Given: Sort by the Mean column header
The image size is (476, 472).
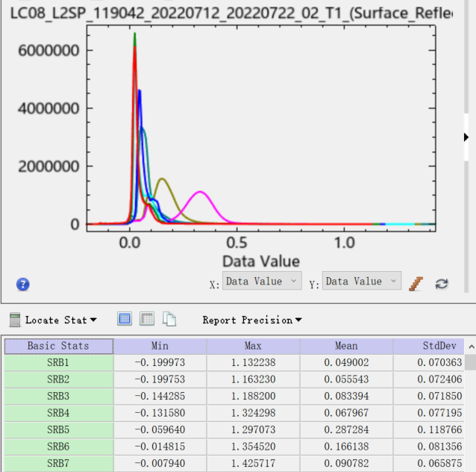Looking at the screenshot, I should [346, 347].
